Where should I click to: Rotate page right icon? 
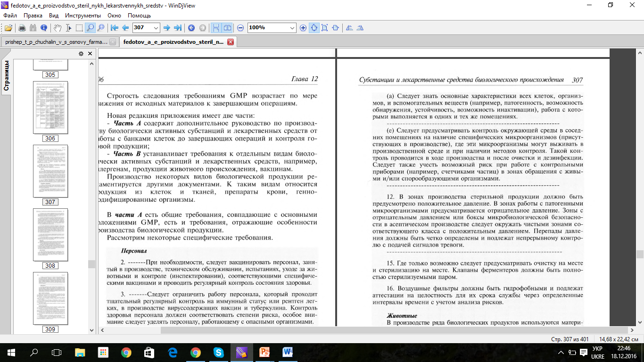click(361, 27)
